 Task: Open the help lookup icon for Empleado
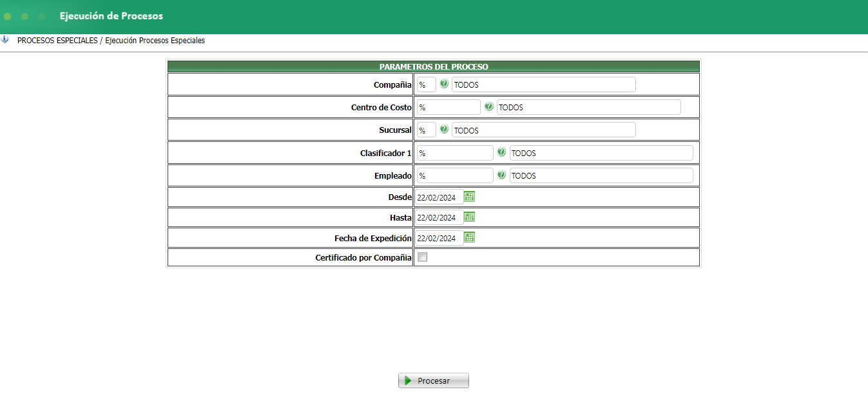click(501, 175)
